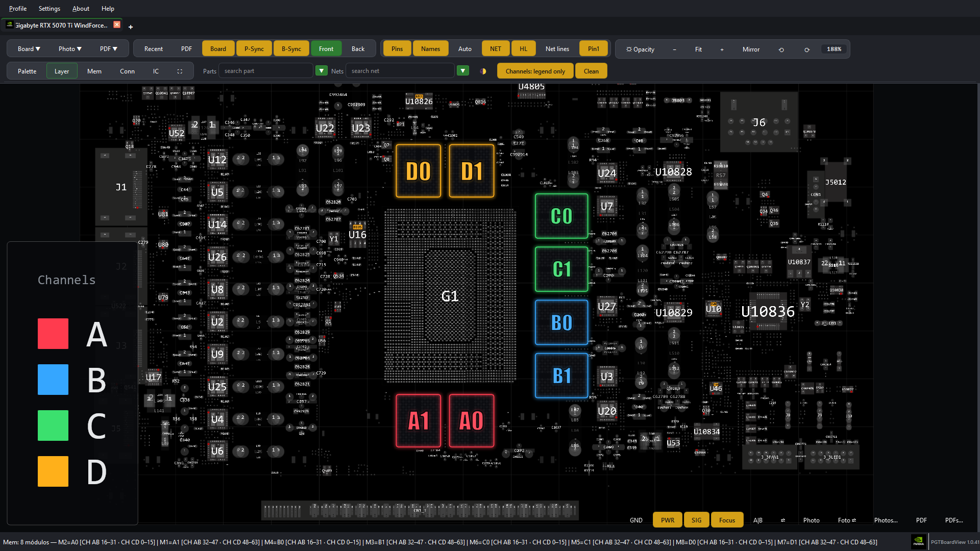Toggle B-Sync mode

pyautogui.click(x=291, y=49)
